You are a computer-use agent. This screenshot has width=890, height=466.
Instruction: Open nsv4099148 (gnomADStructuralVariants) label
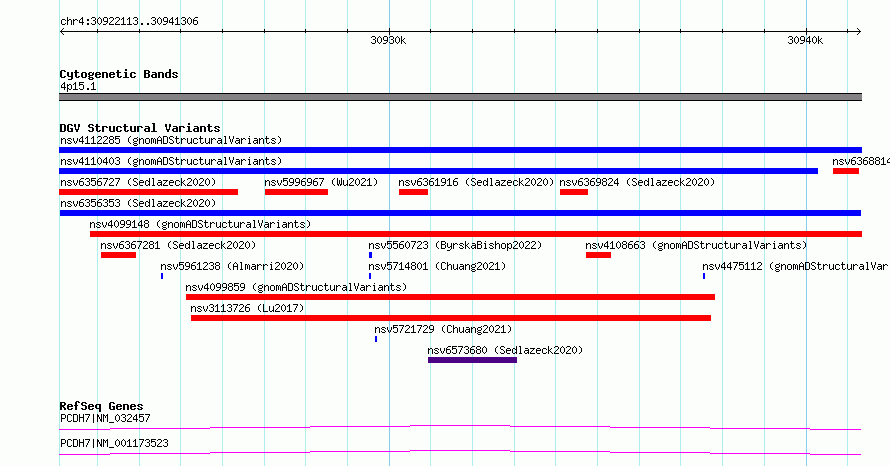pos(200,224)
